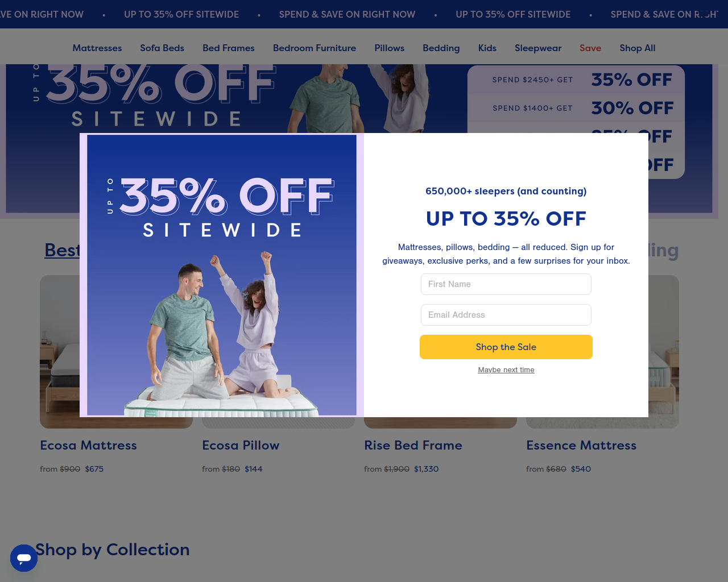
Task: Select Bedroom Furniture in navigation
Action: [315, 48]
